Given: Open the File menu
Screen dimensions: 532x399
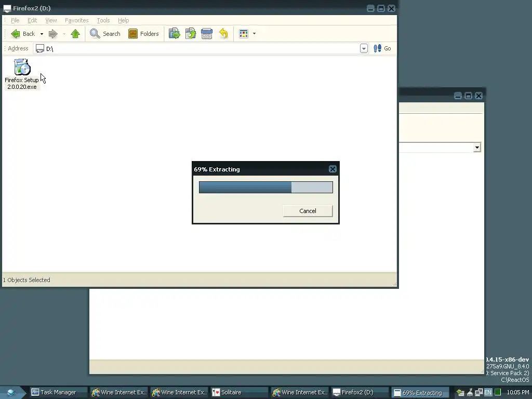Looking at the screenshot, I should tap(15, 20).
